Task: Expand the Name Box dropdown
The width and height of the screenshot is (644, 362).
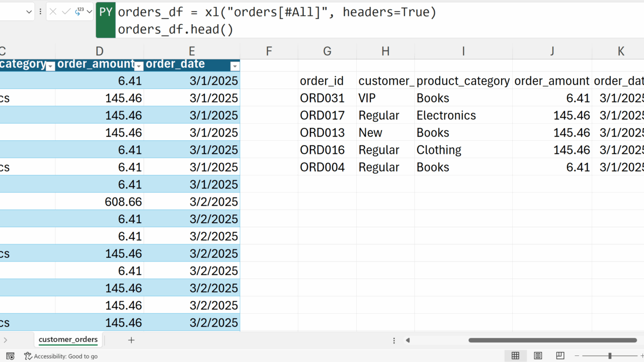Action: 29,12
